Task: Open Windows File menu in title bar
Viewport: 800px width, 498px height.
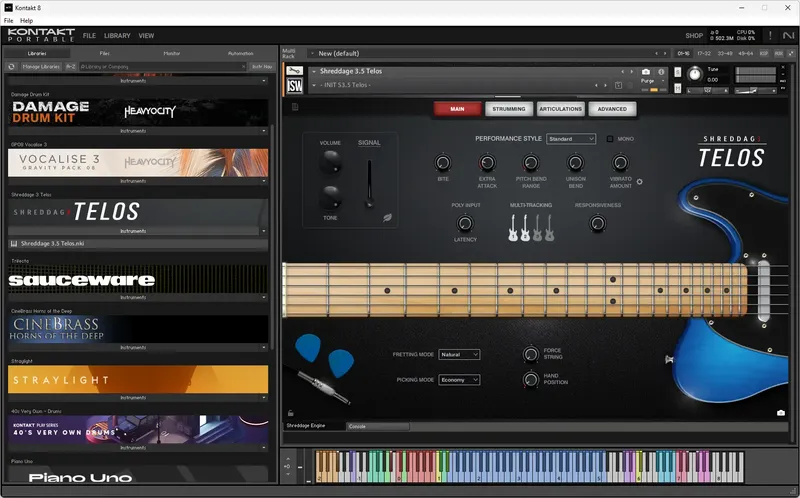Action: (8, 20)
